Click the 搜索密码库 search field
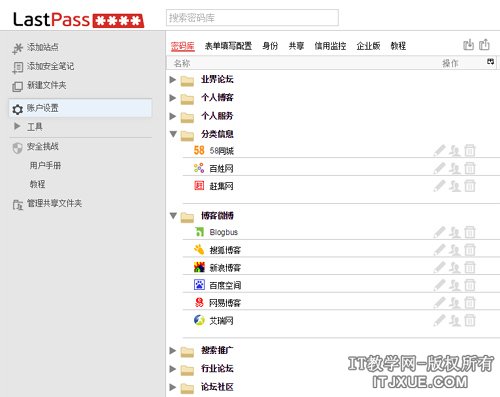Viewport: 500px width, 397px height. point(252,18)
